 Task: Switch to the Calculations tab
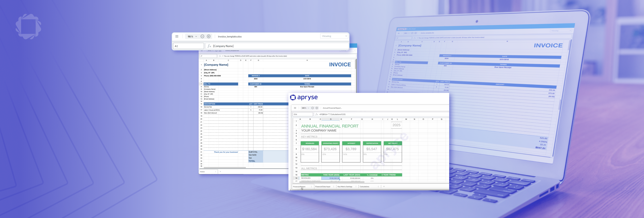click(365, 187)
